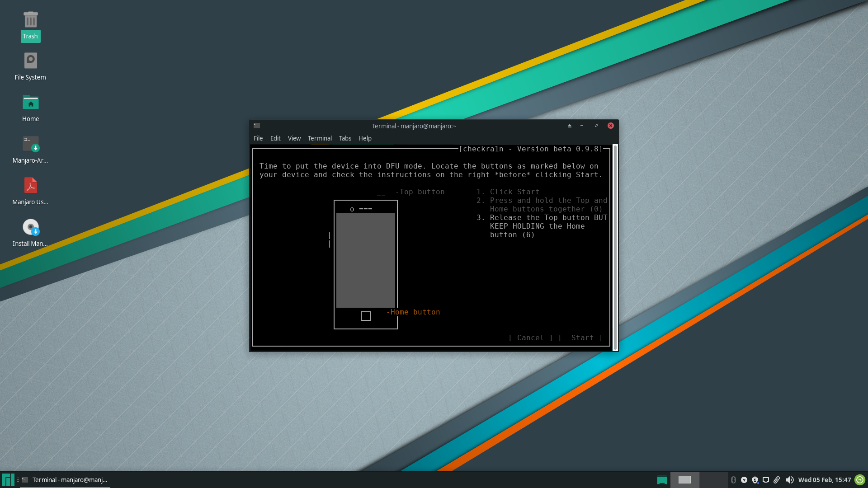The width and height of the screenshot is (868, 488).
Task: Click the network connection tray icon
Action: point(766,480)
